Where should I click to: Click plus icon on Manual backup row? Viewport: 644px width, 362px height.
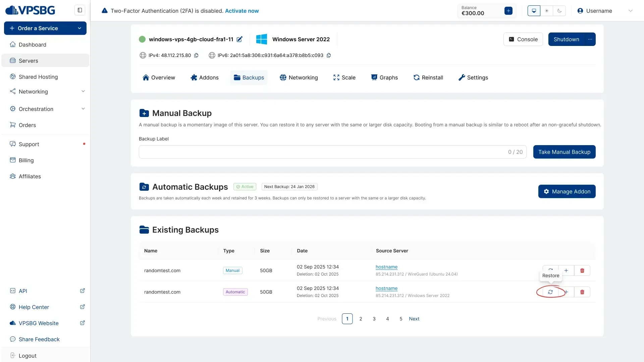click(566, 270)
